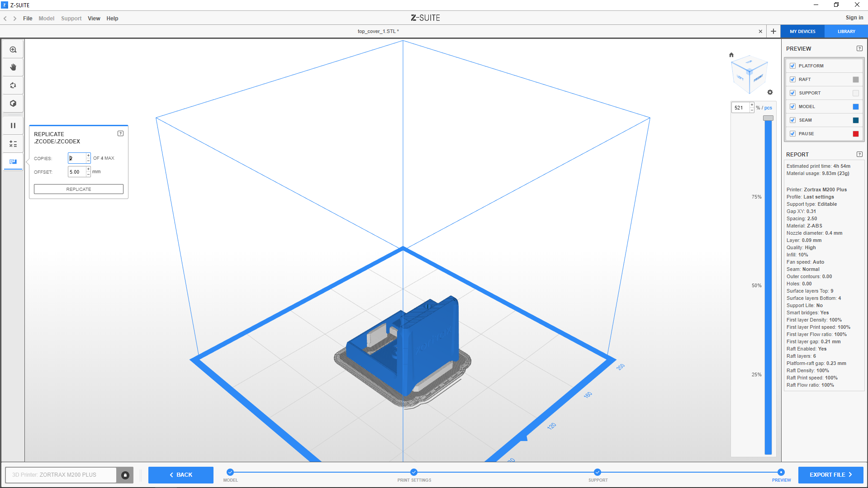The width and height of the screenshot is (868, 488).
Task: Increment the layer number stepper
Action: point(752,105)
